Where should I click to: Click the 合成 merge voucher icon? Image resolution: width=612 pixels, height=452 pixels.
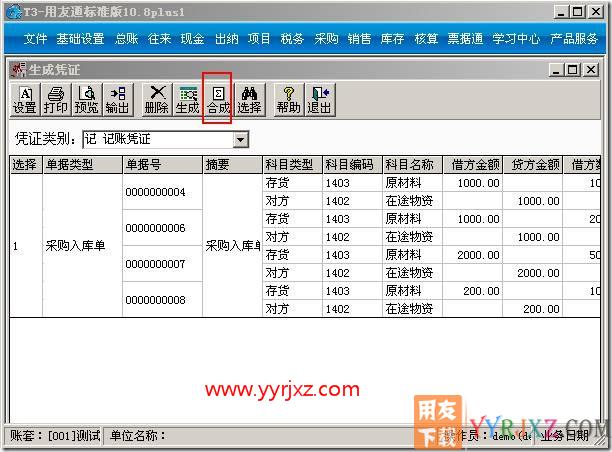coord(218,100)
